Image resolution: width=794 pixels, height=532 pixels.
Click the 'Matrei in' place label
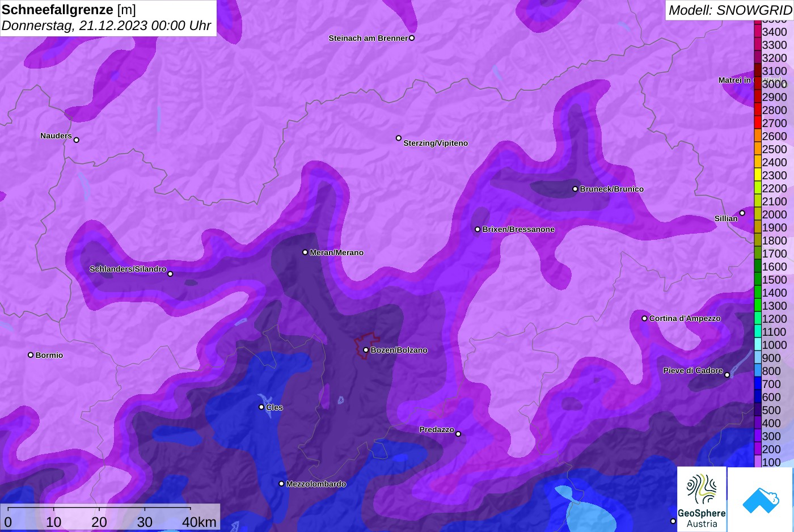734,80
